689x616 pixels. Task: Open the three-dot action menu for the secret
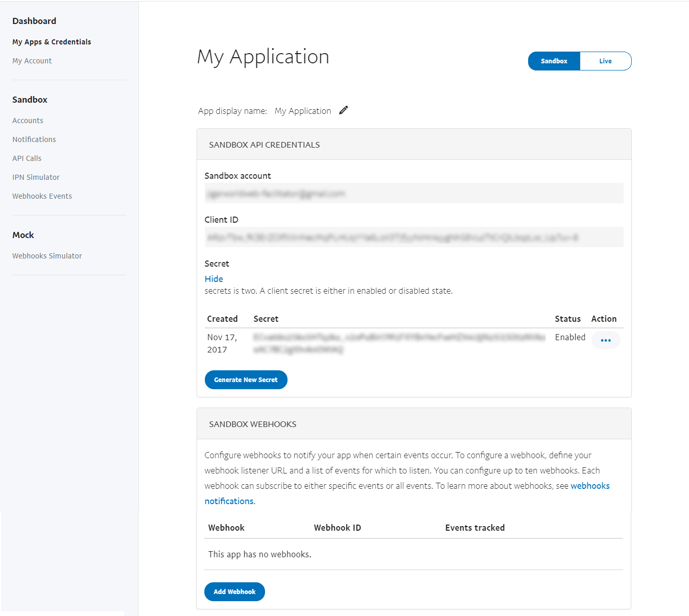click(606, 340)
